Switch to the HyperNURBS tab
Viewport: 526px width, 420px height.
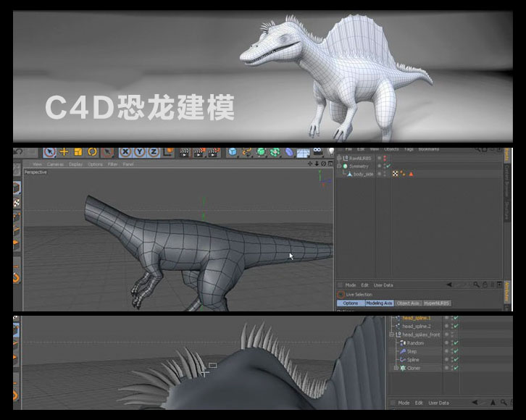tap(436, 303)
